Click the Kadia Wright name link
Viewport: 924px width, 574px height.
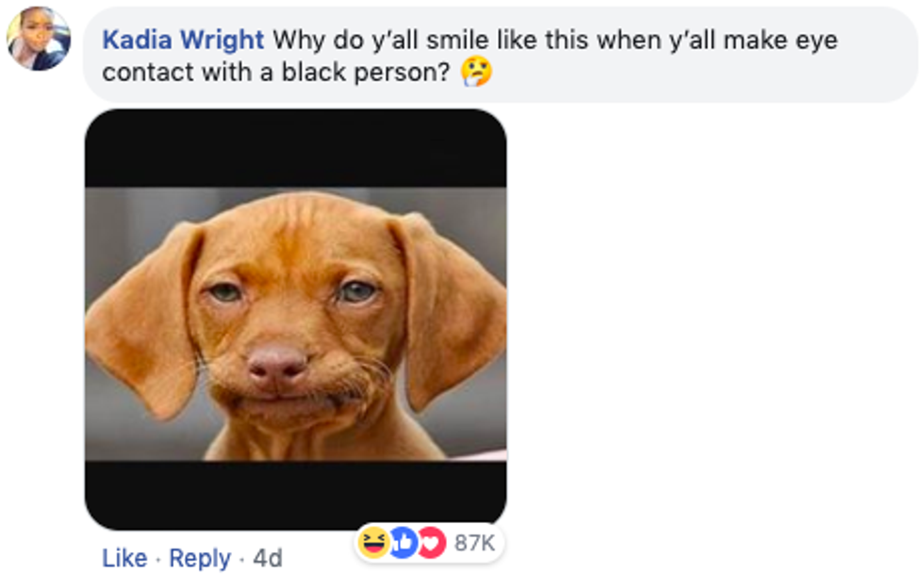tap(183, 41)
